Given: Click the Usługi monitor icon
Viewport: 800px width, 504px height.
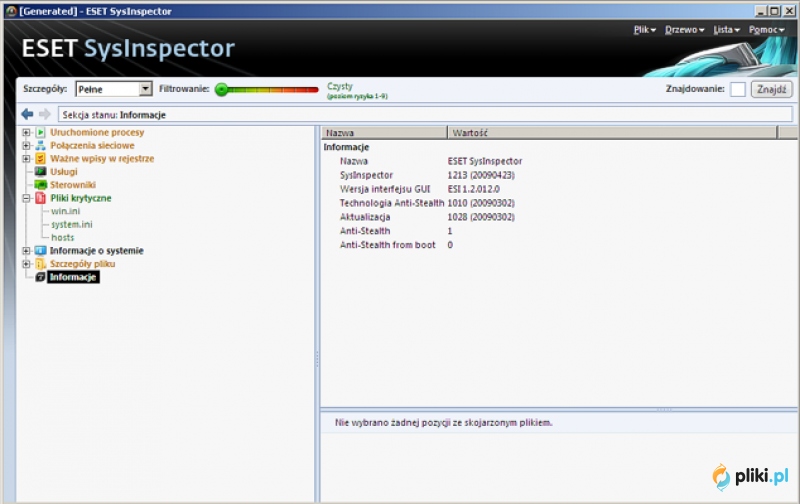Looking at the screenshot, I should click(x=40, y=171).
